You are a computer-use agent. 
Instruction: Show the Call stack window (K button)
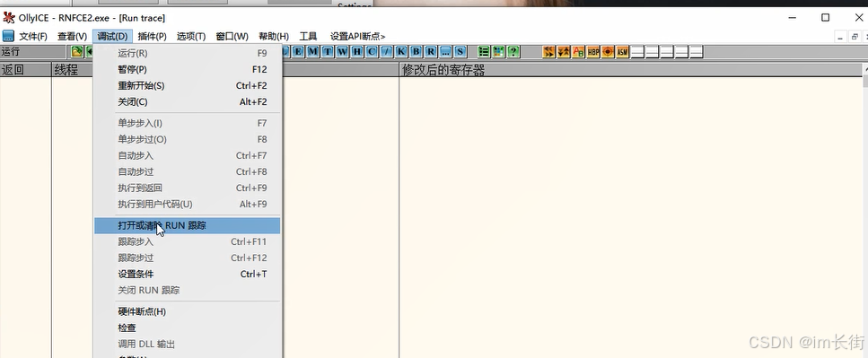pos(401,52)
